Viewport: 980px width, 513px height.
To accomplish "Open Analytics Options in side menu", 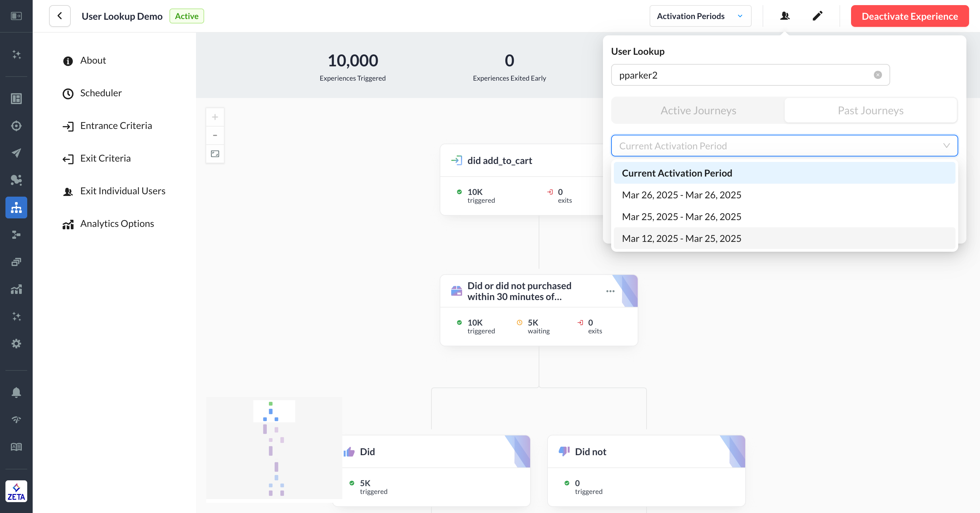I will (x=117, y=224).
